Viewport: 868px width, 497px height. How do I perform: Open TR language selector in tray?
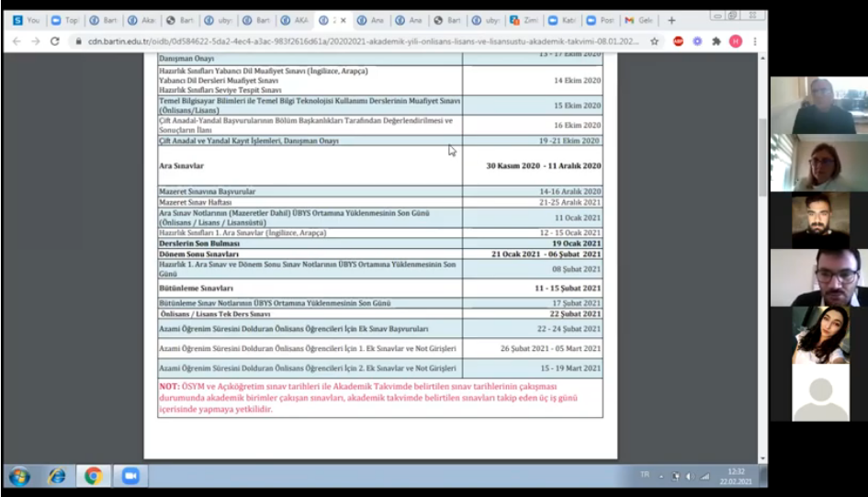(644, 474)
